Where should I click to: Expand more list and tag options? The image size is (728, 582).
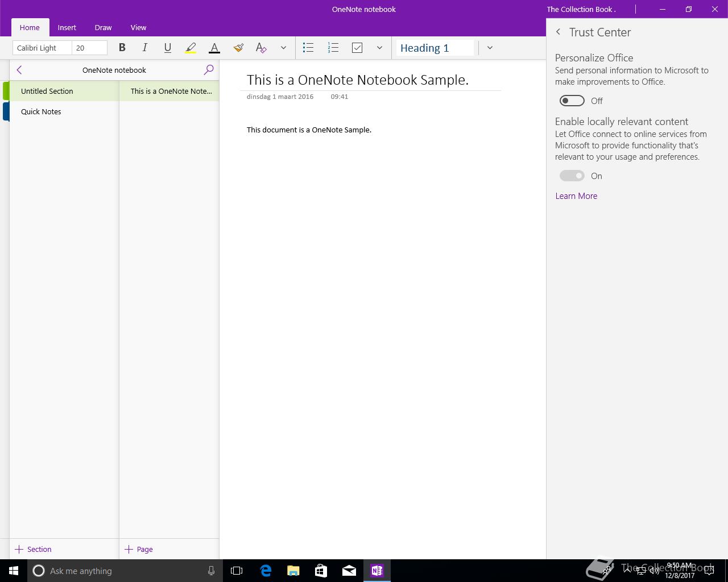tap(379, 48)
